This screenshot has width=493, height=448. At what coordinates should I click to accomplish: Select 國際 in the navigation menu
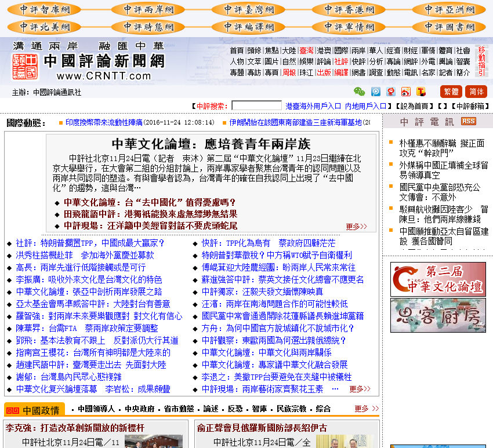click(341, 50)
